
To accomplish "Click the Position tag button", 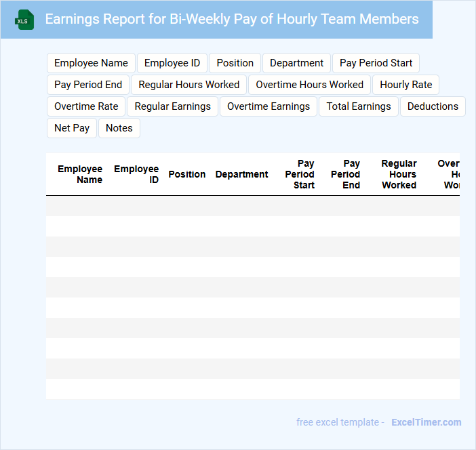I will click(x=235, y=63).
